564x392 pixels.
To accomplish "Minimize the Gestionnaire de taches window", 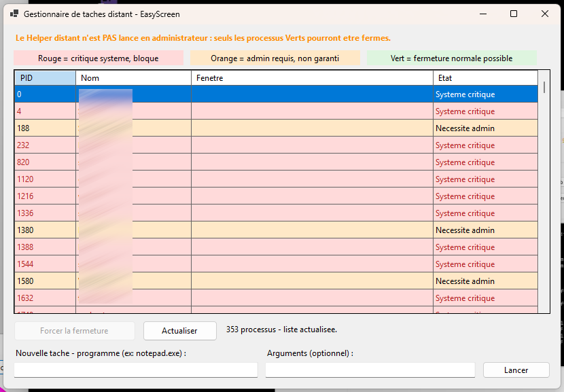I will point(483,14).
